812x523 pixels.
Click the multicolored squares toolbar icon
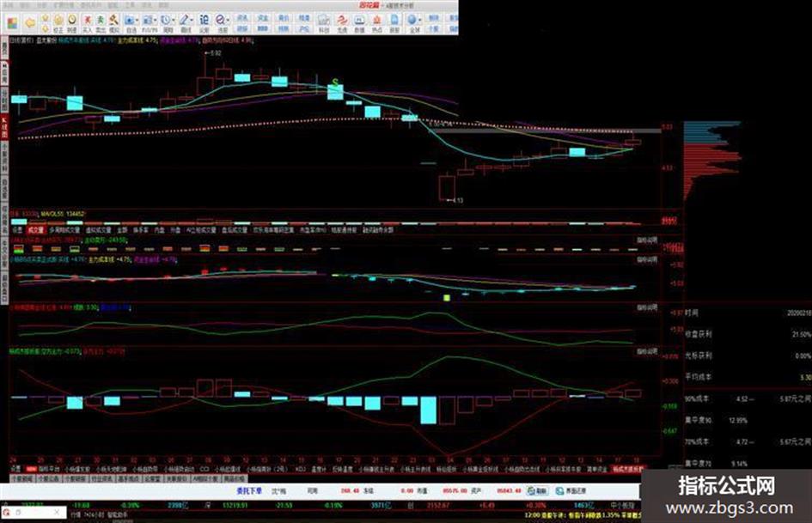[x=12, y=23]
